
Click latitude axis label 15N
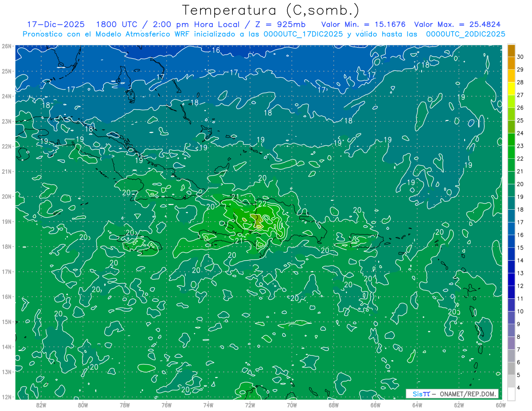[x=6, y=322]
